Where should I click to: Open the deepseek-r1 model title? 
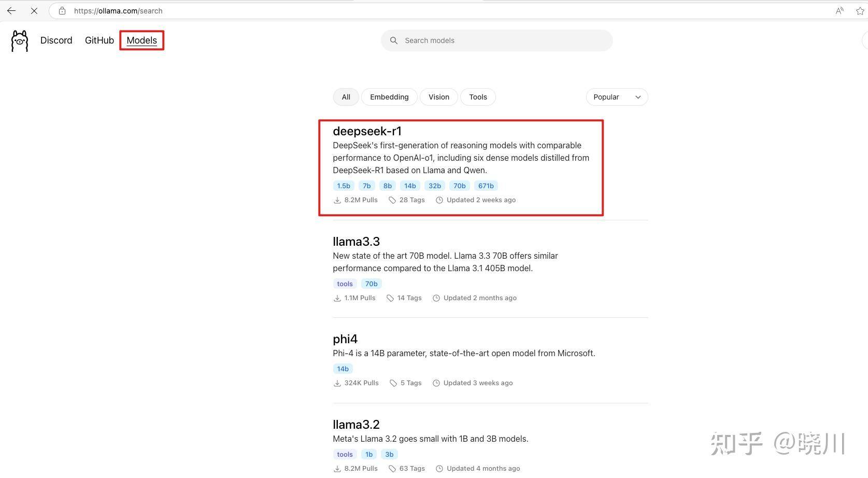click(367, 131)
